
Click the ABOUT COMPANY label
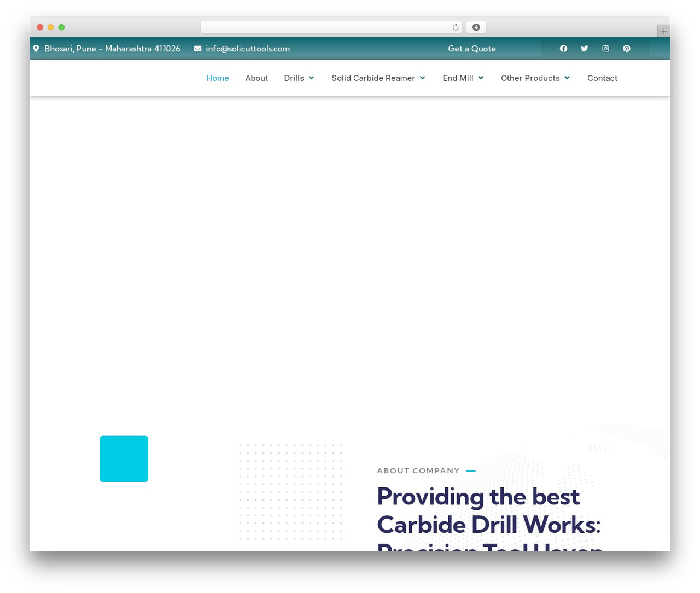(418, 470)
